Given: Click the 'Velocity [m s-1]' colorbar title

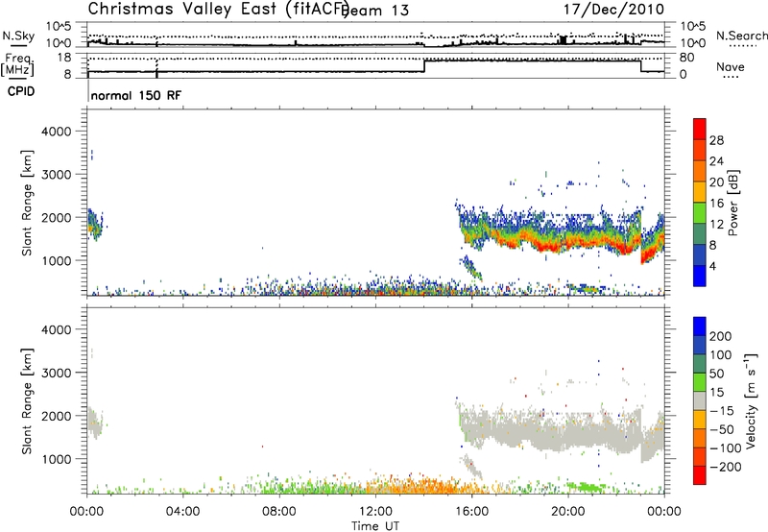Looking at the screenshot, I should coord(751,401).
